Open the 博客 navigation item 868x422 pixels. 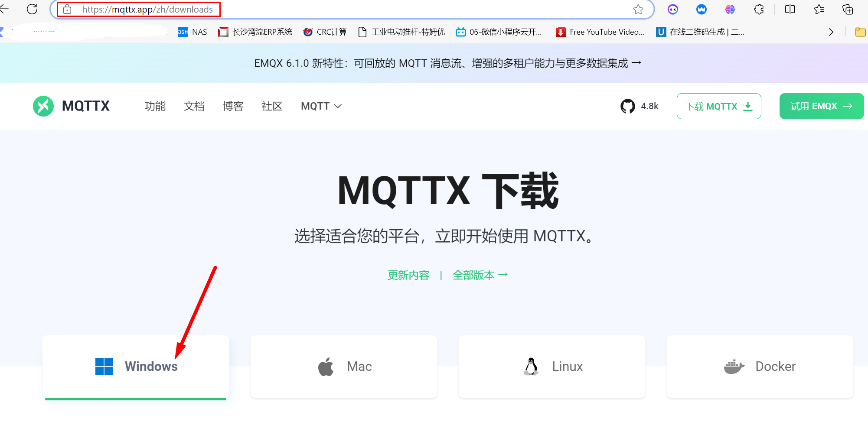pos(233,106)
